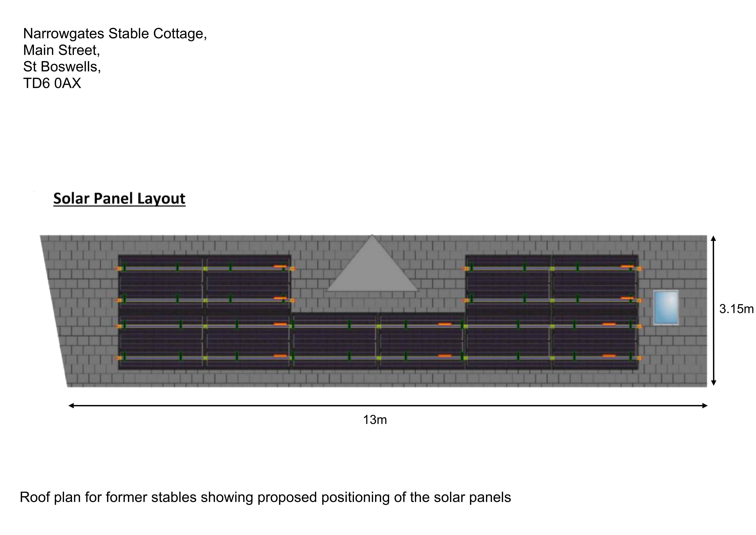Viewport: 756px width, 535px height.
Task: Click the 'Solar Panel Layout' heading
Action: pos(119,199)
